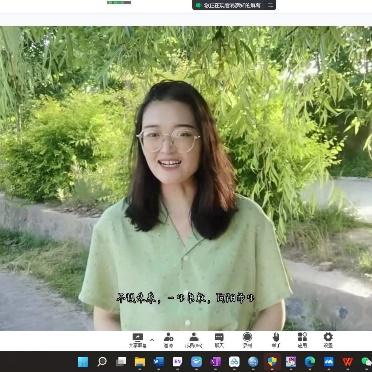Open Windows taskbar search
Image resolution: width=372 pixels, height=372 pixels.
click(x=102, y=362)
